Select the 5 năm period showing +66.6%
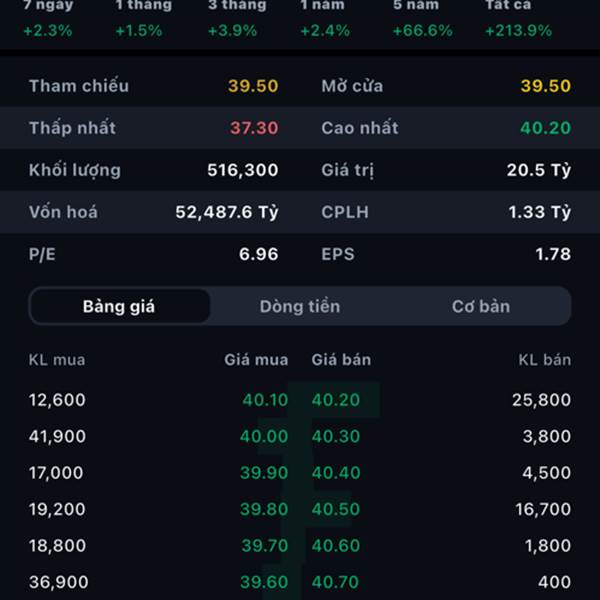Viewport: 600px width, 600px height. click(421, 18)
